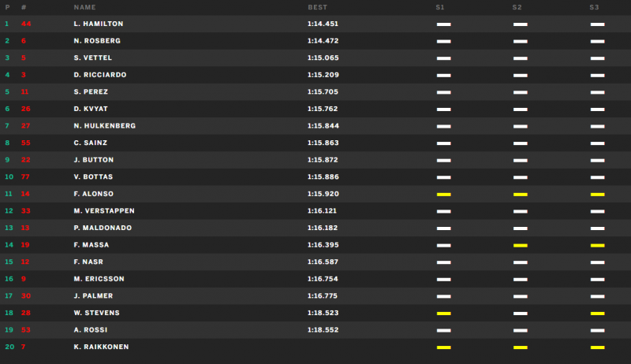The width and height of the screenshot is (631, 364).
Task: Click A. Rossi's white S1 indicator
Action: (444, 331)
